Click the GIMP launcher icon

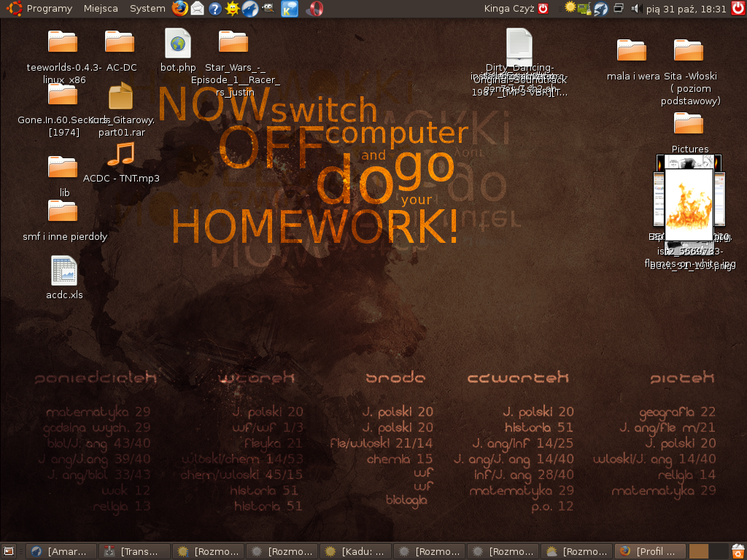268,9
